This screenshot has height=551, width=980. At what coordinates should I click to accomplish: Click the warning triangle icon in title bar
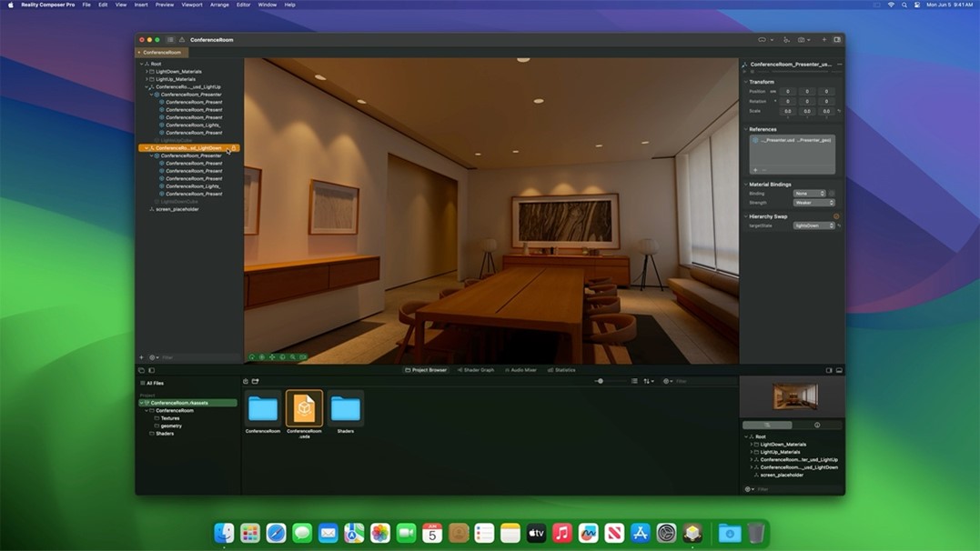pos(182,40)
